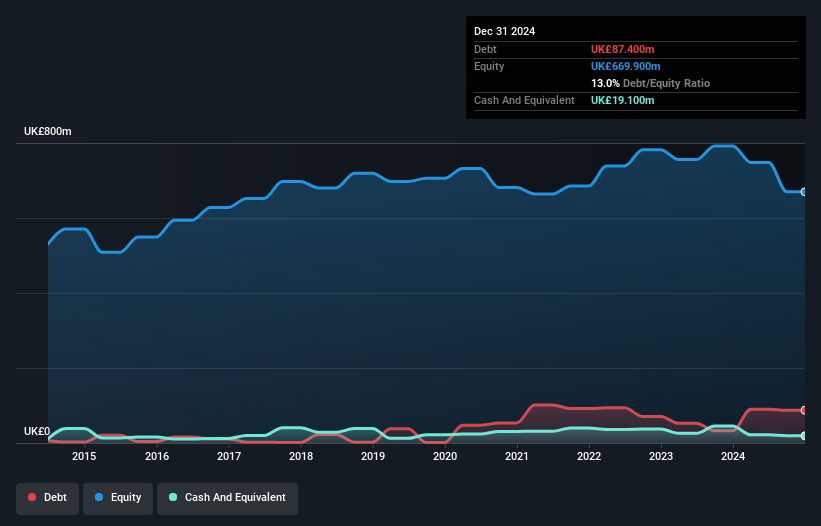Click the Cash And Equivalent tooltip label
821x526 pixels.
(x=524, y=100)
